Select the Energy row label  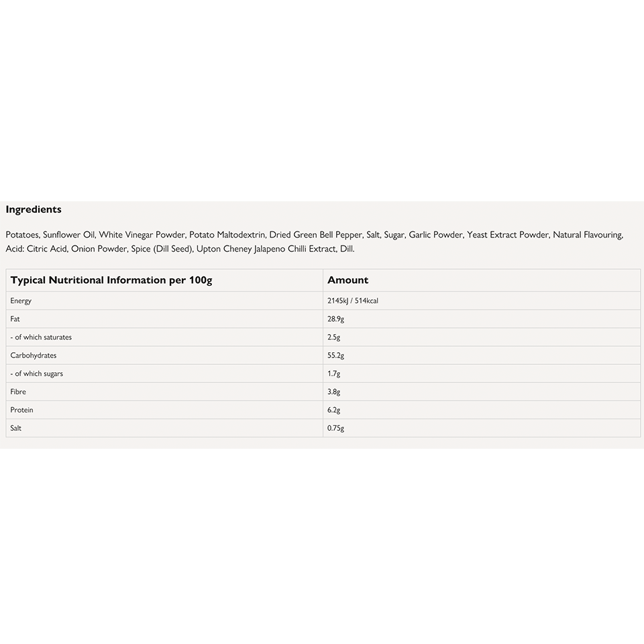click(21, 301)
